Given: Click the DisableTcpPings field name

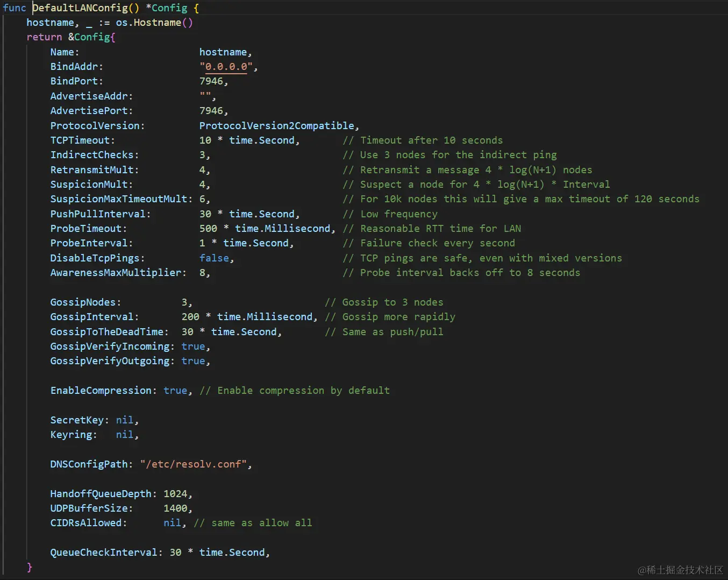Looking at the screenshot, I should click(x=95, y=258).
